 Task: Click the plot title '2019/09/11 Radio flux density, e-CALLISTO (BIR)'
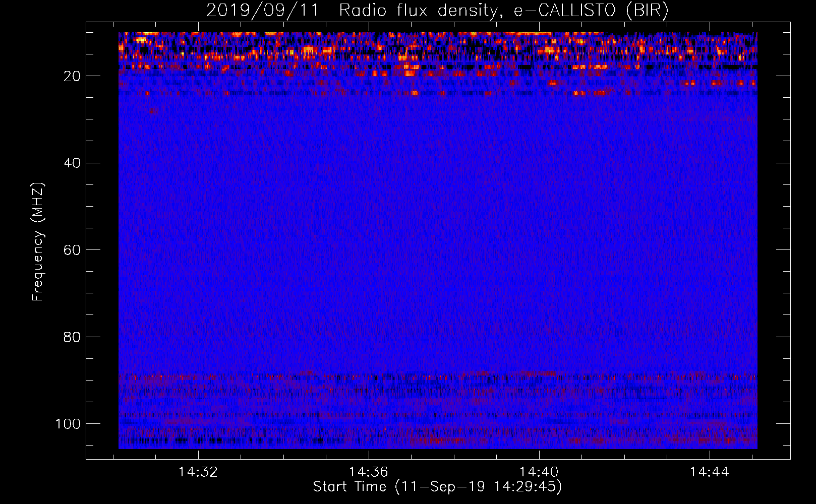pos(437,11)
